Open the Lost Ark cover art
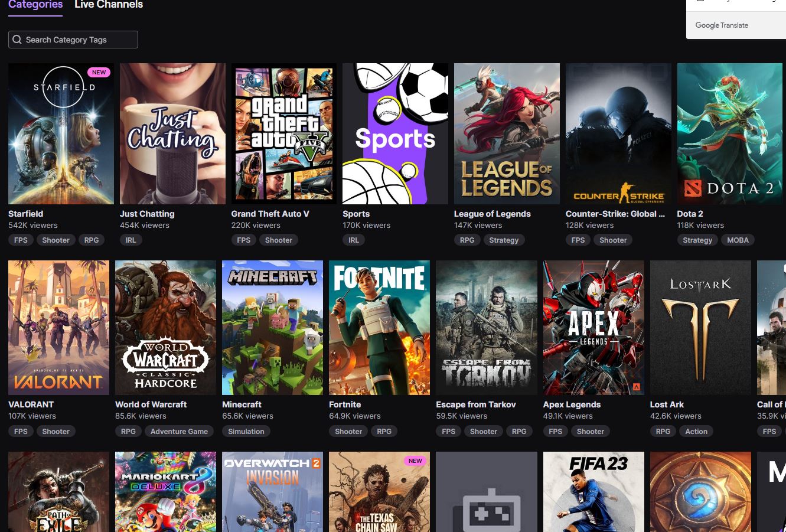Image resolution: width=786 pixels, height=532 pixels. pos(700,328)
